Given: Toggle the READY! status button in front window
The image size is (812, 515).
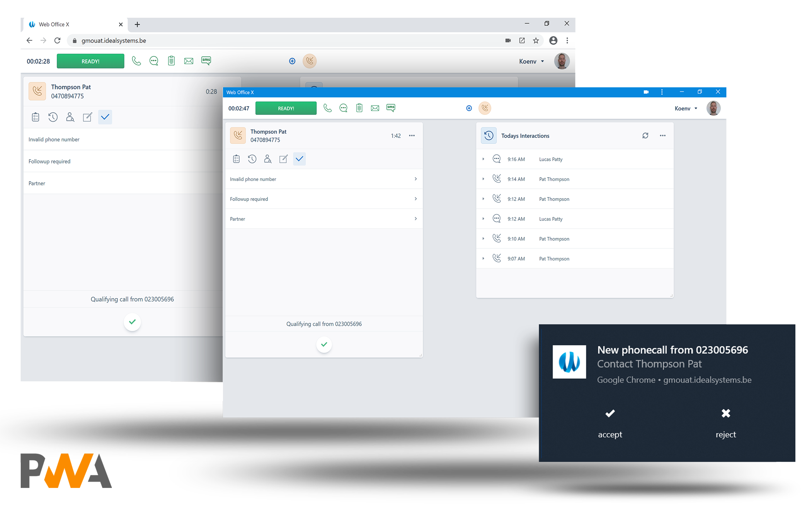Looking at the screenshot, I should (x=286, y=108).
